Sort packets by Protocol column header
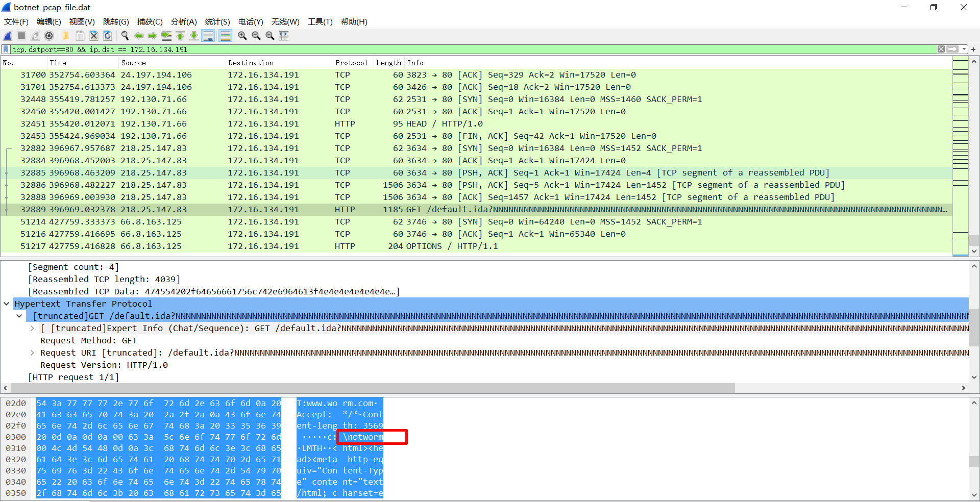The height and width of the screenshot is (502, 980). 351,63
